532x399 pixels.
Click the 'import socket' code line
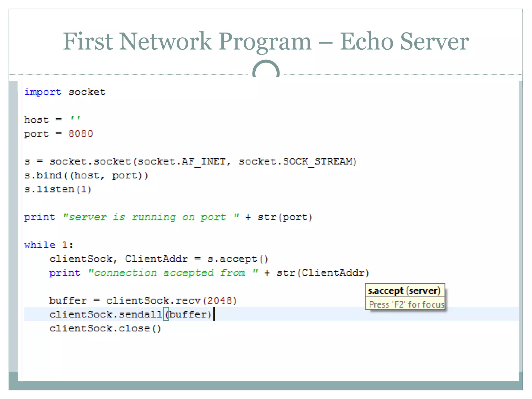coord(65,92)
